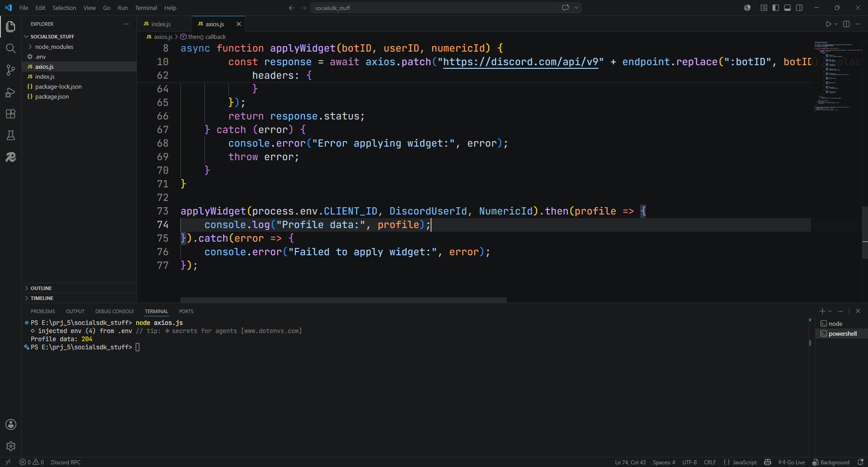Open new terminal launch profile dropdown
The height and width of the screenshot is (467, 868).
pyautogui.click(x=830, y=311)
